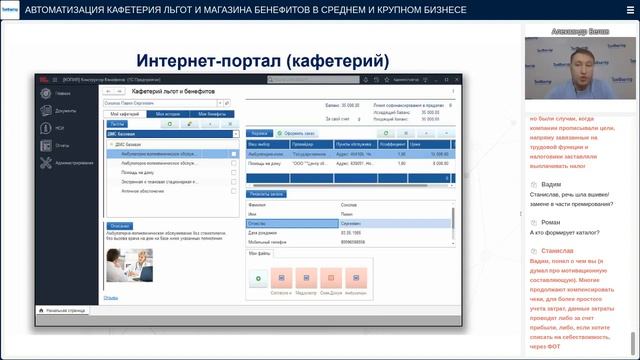Click the Провайдер column header
Image resolution: width=640 pixels, height=360 pixels.
pos(312,144)
